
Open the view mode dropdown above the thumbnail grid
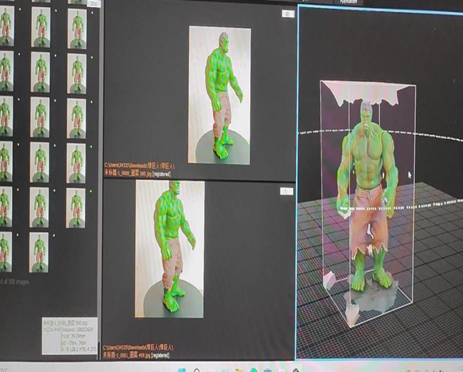point(94,3)
